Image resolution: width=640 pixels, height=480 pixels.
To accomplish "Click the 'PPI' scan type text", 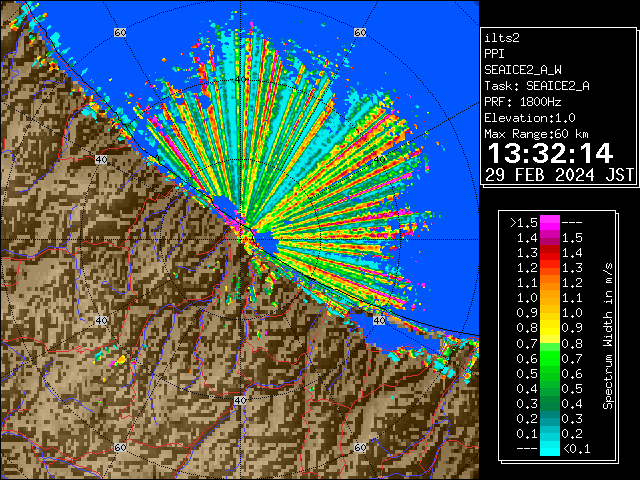I will [x=494, y=54].
